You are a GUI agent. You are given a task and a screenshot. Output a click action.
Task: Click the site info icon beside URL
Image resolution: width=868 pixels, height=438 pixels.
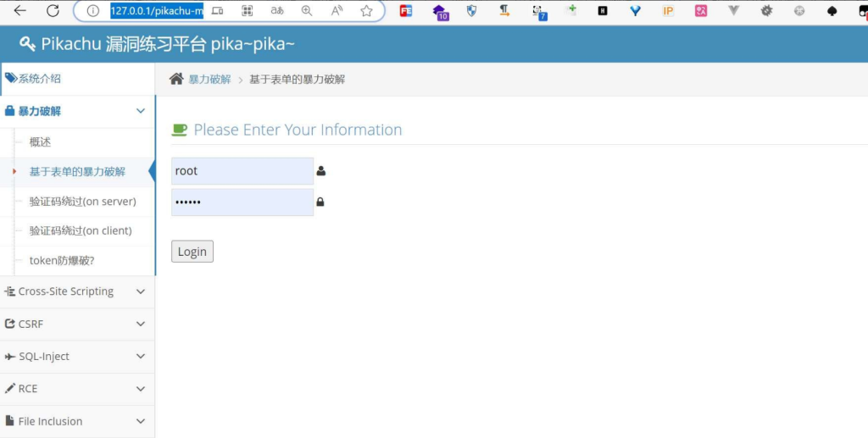pos(93,11)
